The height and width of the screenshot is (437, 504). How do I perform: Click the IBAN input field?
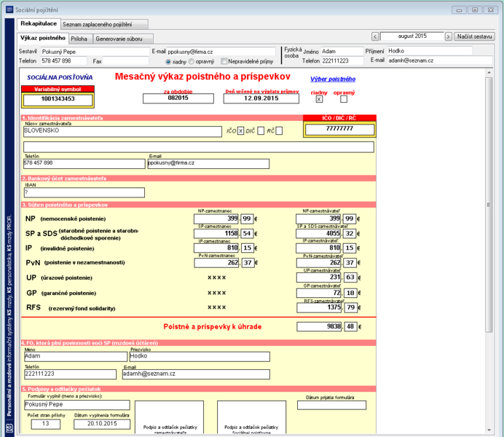84,193
